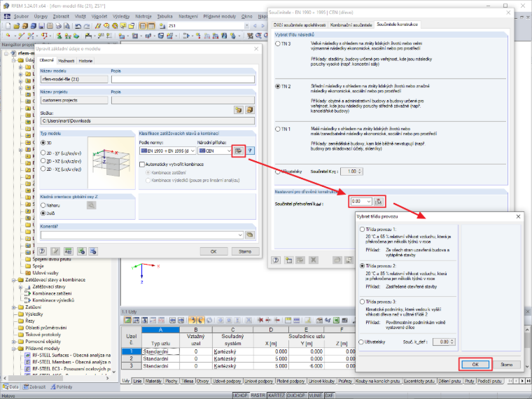Select Třída provozu 1 option
532x399 pixels.
(x=362, y=230)
